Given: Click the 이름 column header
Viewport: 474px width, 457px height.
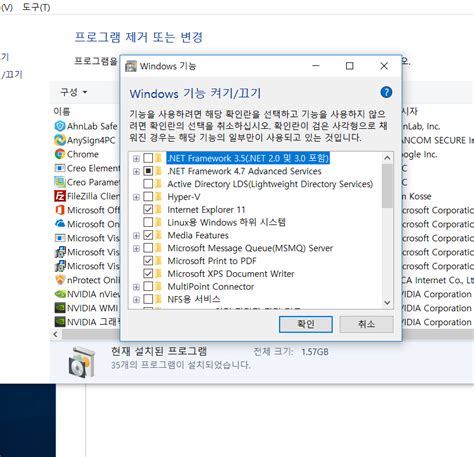Looking at the screenshot, I should tap(62, 111).
